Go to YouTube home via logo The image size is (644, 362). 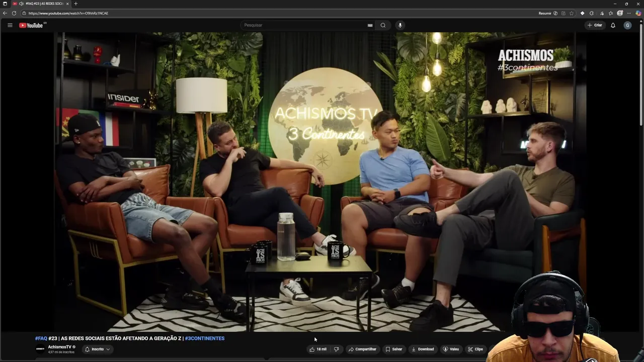coord(32,25)
